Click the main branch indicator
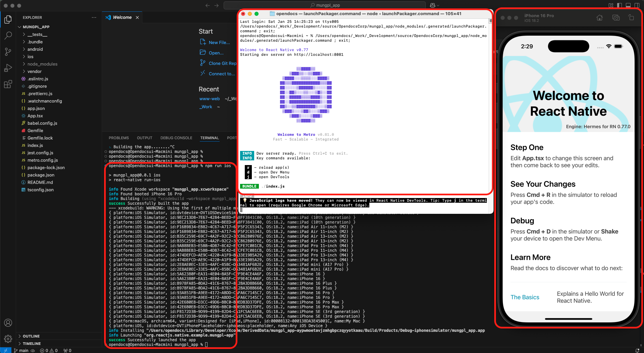The image size is (644, 353). pyautogui.click(x=21, y=350)
